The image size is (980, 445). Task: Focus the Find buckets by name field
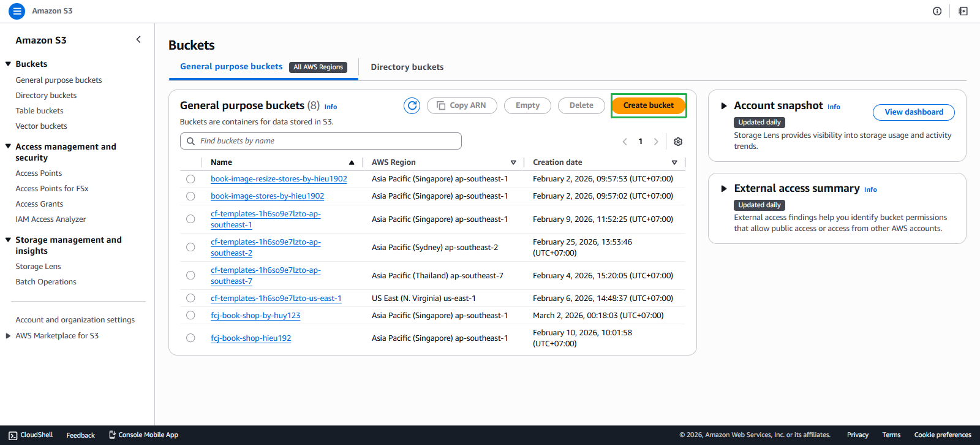321,141
